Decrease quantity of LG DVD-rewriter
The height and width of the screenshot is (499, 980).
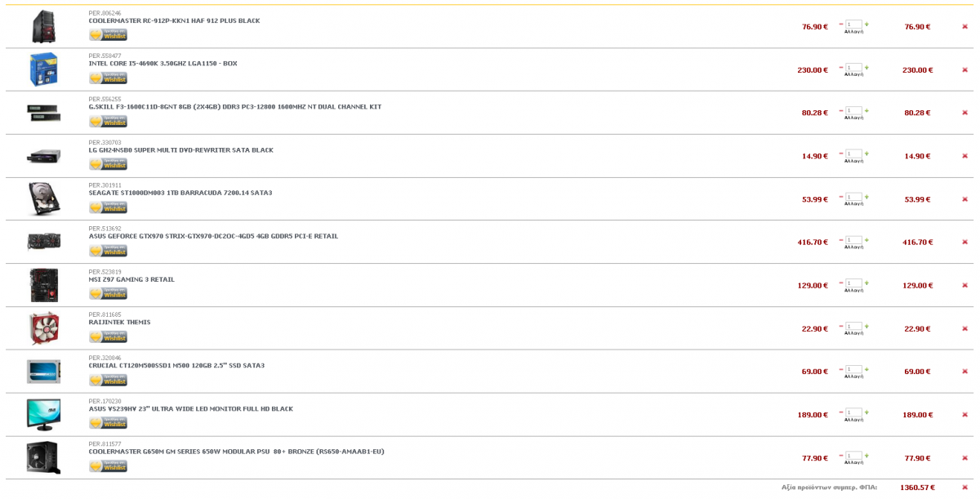pyautogui.click(x=841, y=153)
